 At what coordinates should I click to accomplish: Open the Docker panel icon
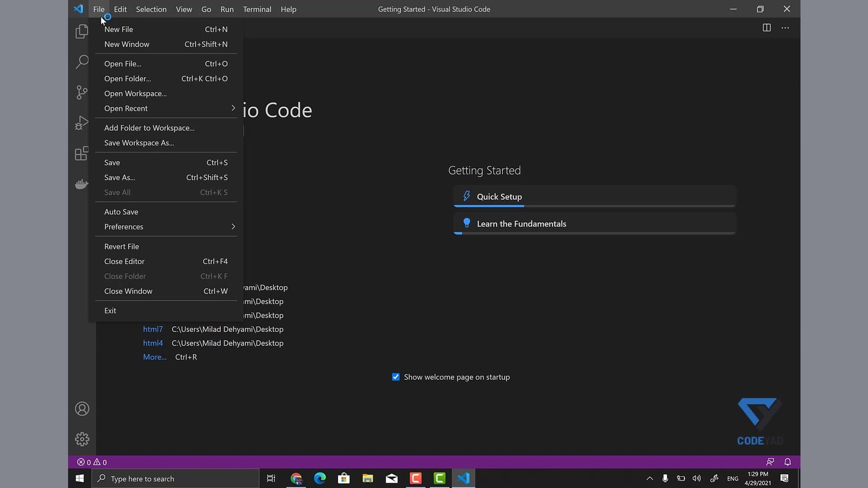point(82,184)
